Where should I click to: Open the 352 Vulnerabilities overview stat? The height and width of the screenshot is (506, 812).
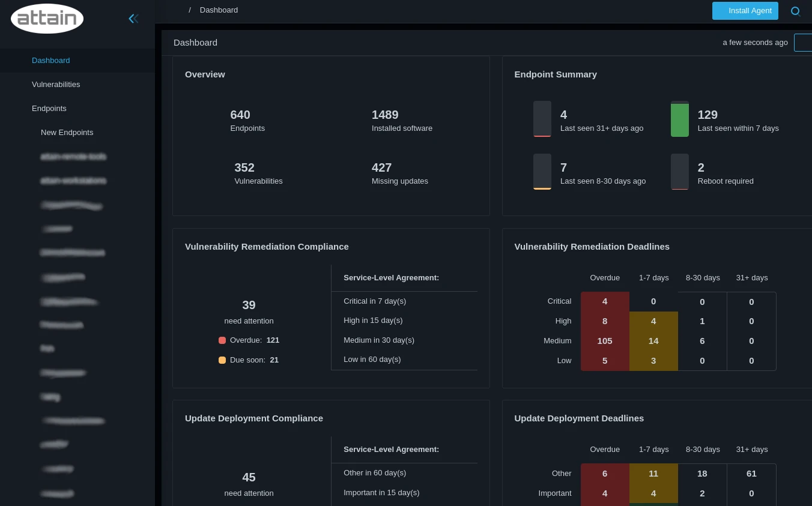tap(258, 173)
